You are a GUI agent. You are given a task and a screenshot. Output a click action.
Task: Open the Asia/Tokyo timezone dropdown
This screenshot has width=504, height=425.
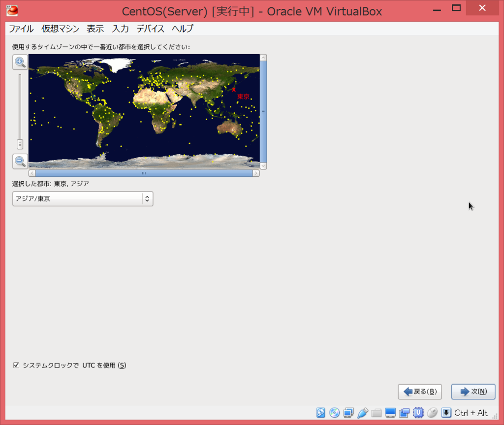(83, 198)
